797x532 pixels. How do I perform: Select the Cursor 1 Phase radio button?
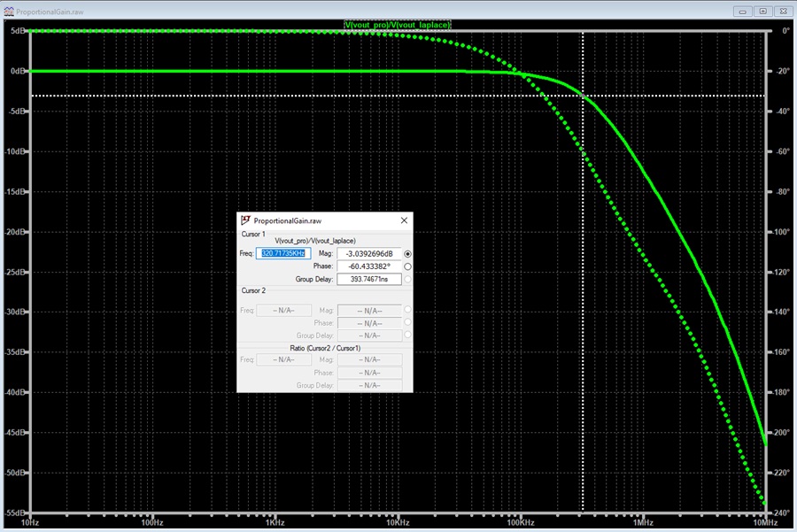(x=407, y=266)
